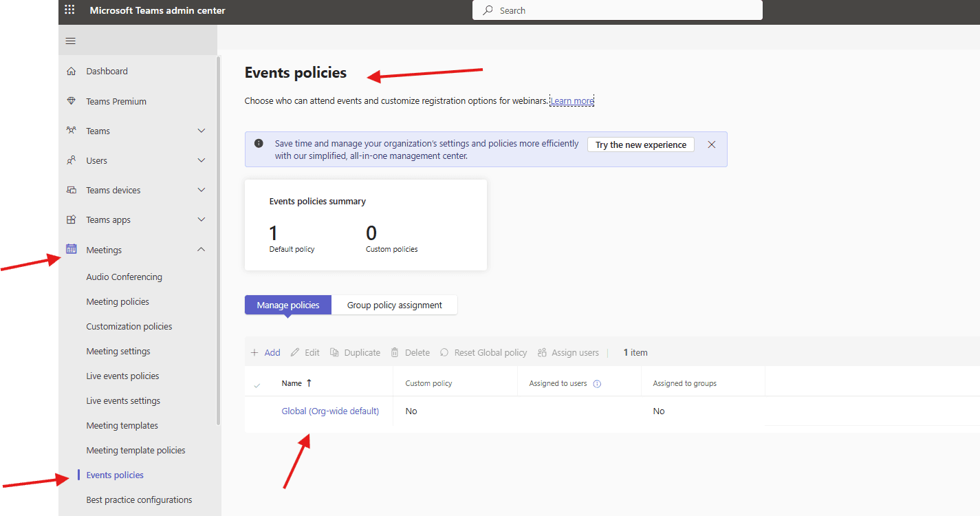
Task: Select the Global policy row checkbox
Action: click(257, 411)
